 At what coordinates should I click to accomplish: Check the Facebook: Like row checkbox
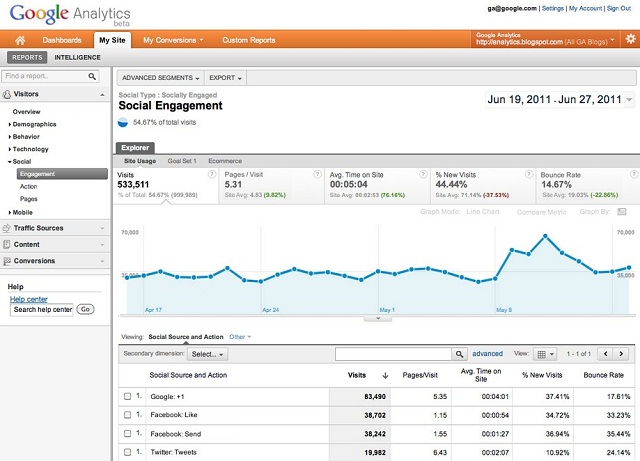[127, 415]
